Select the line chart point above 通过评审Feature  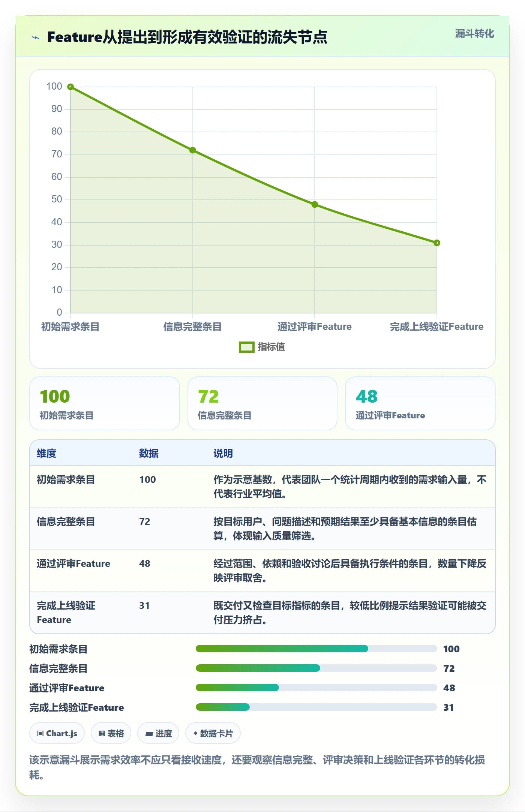(x=315, y=205)
